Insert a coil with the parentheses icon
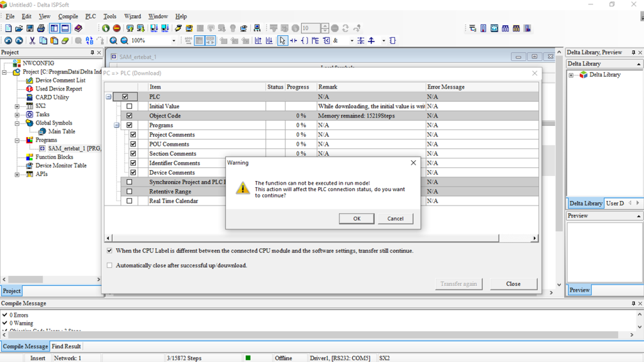This screenshot has height=362, width=644. pos(304,41)
